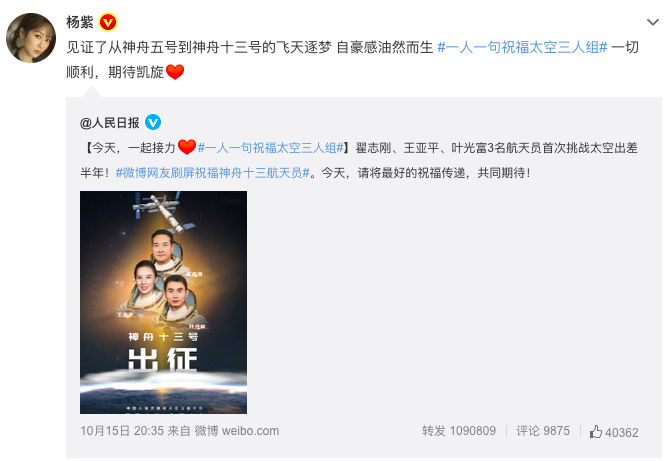Click the red heart emoji in 杨紫's post

tap(175, 72)
